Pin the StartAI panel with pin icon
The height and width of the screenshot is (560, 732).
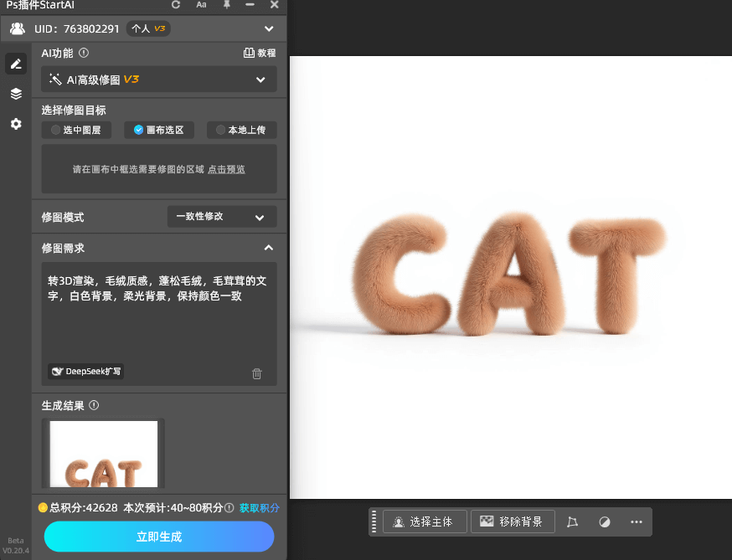[225, 6]
